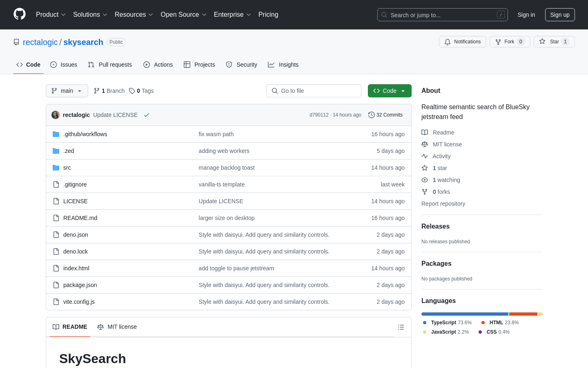Image resolution: width=588 pixels, height=368 pixels.
Task: Click the README.md file icon
Action: [56, 218]
